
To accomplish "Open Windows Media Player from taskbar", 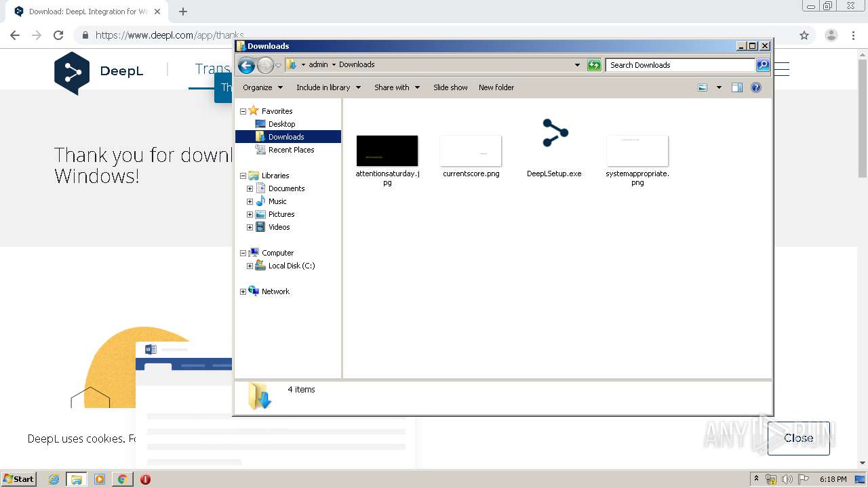I will click(100, 479).
